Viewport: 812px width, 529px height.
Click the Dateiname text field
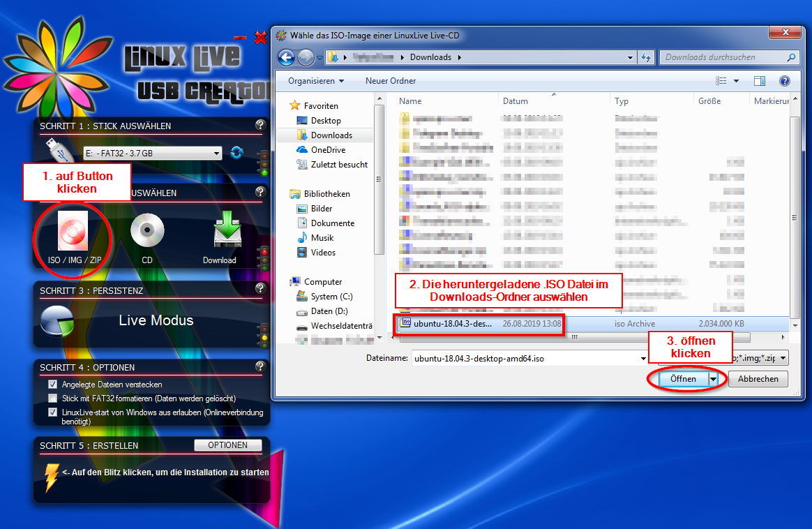point(525,359)
